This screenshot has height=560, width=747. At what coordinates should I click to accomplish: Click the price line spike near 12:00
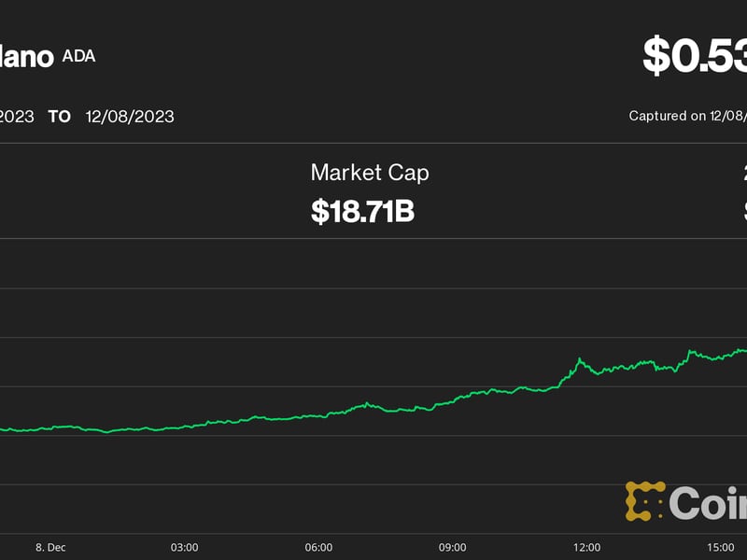click(x=580, y=359)
